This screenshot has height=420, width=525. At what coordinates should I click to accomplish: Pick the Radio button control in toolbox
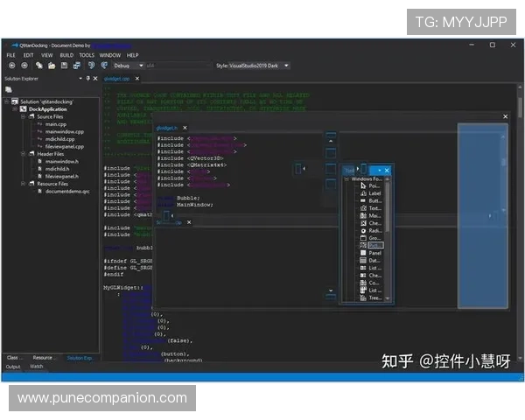click(x=362, y=230)
